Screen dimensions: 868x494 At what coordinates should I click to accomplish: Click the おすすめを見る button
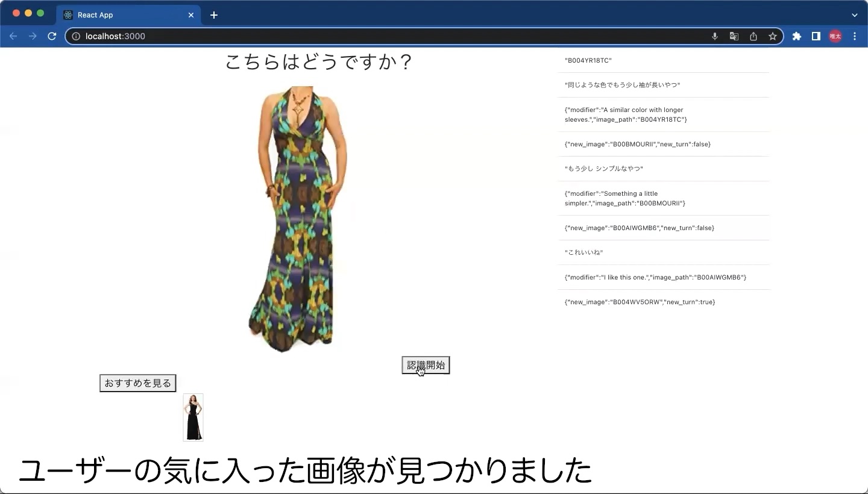coord(137,383)
